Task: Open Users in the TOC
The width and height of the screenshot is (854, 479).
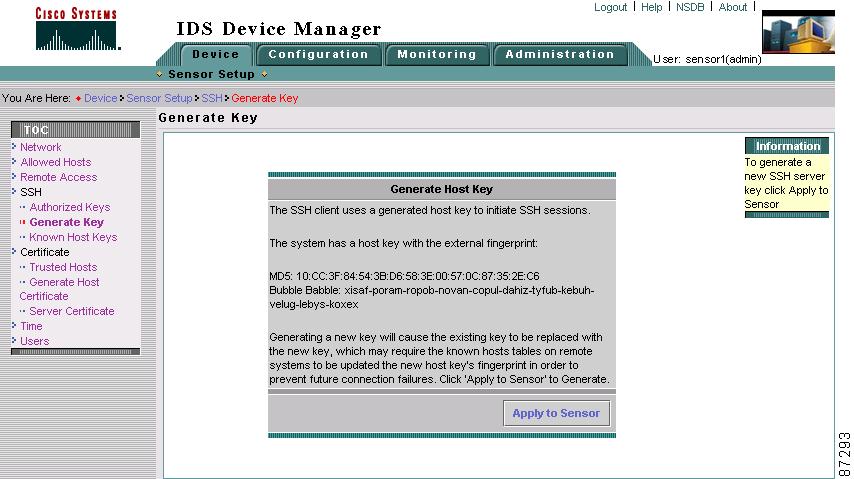Action: (34, 341)
